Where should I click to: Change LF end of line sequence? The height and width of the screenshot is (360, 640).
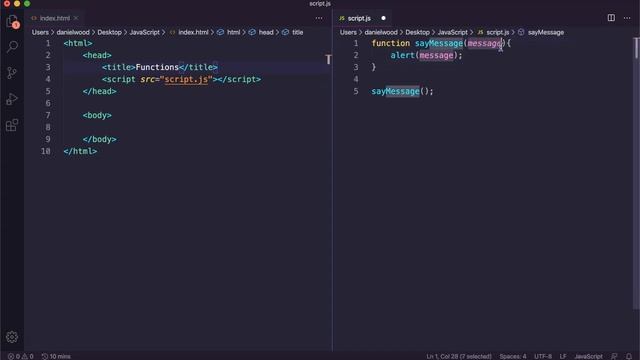coord(563,356)
